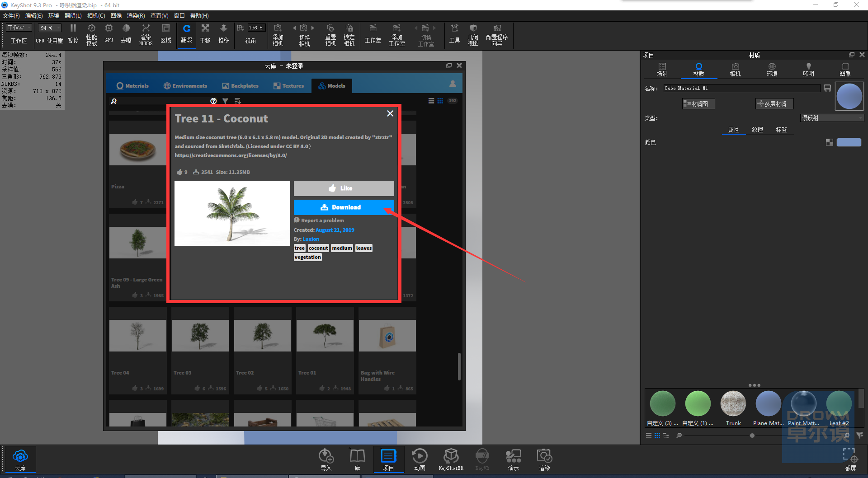Switch cloud library to grid view
The height and width of the screenshot is (478, 868).
(x=440, y=101)
